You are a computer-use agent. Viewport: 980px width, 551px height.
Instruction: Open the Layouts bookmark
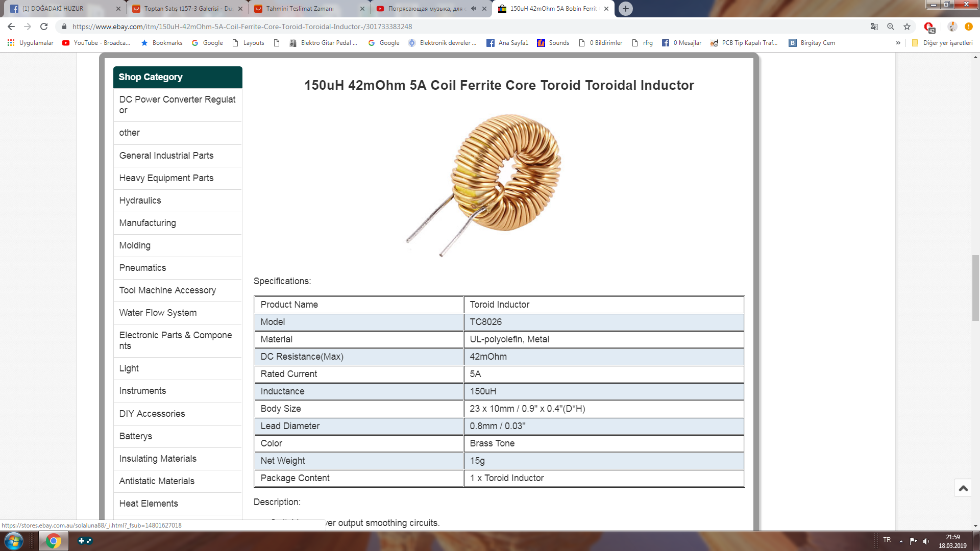(249, 43)
